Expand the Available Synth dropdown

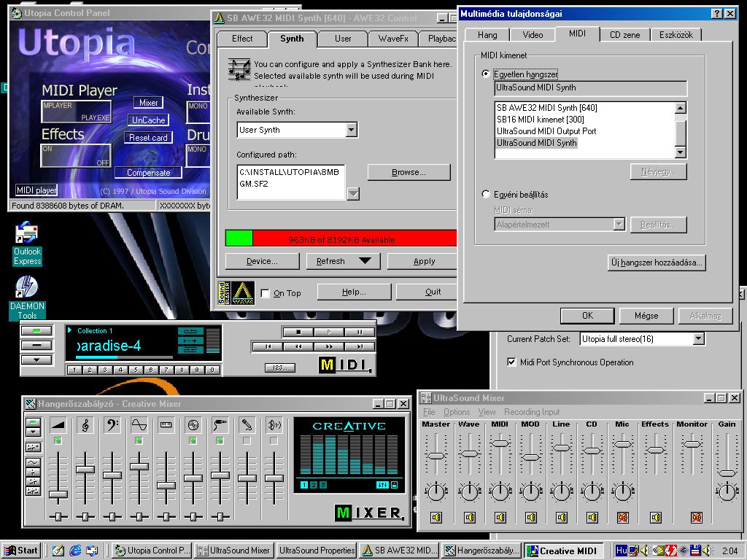click(352, 130)
